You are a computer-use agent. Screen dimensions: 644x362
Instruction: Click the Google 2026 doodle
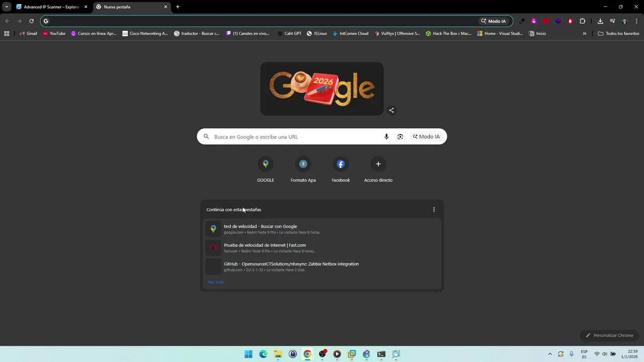(322, 89)
